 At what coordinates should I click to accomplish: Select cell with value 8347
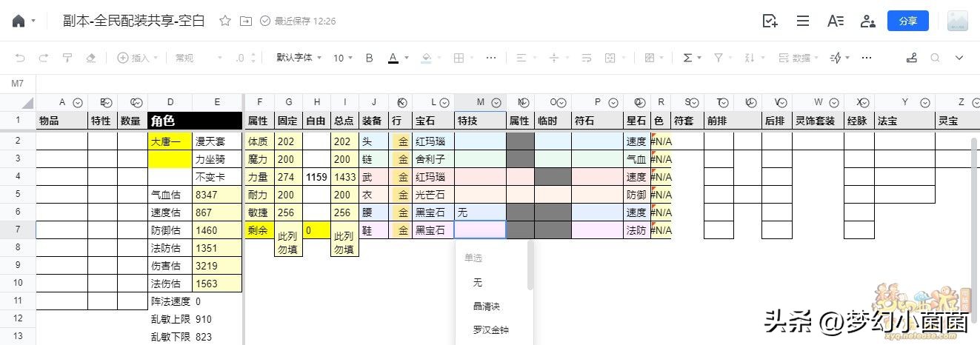coord(217,195)
